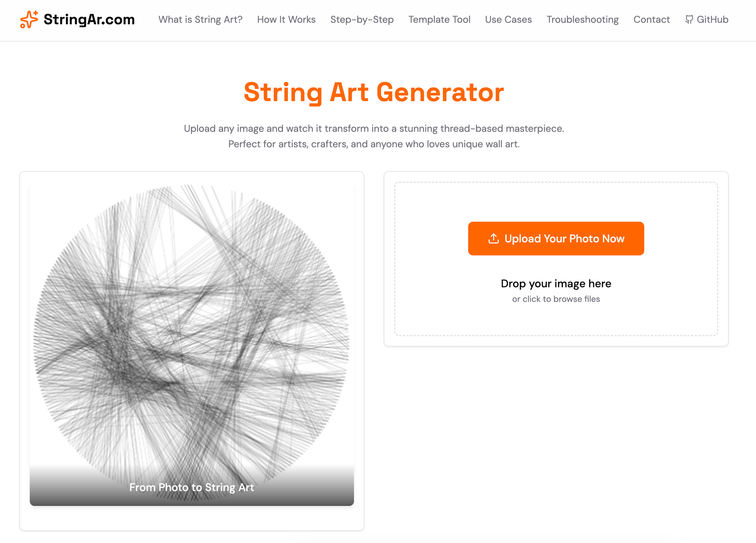Image resolution: width=756 pixels, height=543 pixels.
Task: Click the 'Perfect for artists, crafters' text line
Action: [374, 144]
